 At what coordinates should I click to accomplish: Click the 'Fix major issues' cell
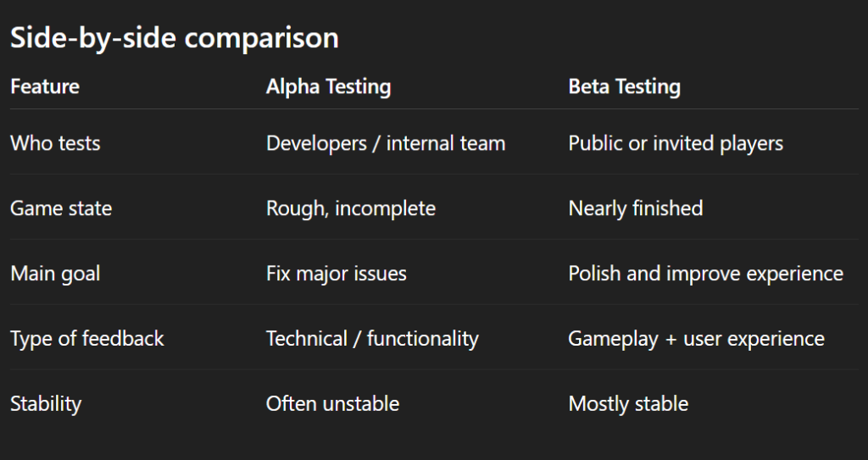tap(337, 274)
